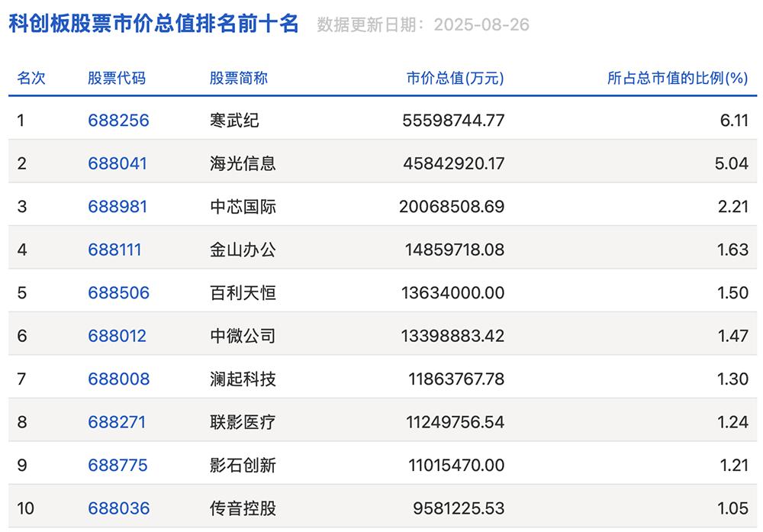Open stock code link 688506
The height and width of the screenshot is (532, 763).
[x=118, y=293]
